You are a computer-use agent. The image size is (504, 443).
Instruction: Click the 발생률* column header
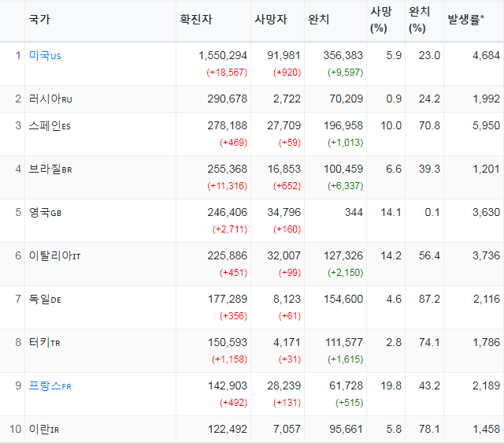465,19
